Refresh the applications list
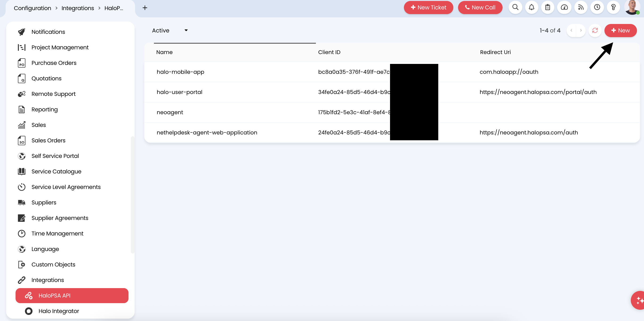Image resolution: width=644 pixels, height=321 pixels. pyautogui.click(x=595, y=30)
